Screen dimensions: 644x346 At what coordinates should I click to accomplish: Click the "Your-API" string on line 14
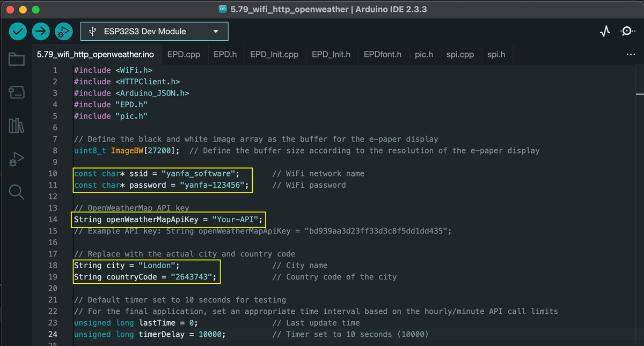[237, 219]
